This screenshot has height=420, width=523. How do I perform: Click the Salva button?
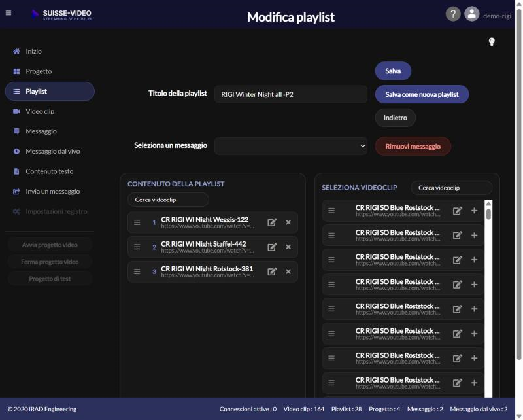[393, 71]
